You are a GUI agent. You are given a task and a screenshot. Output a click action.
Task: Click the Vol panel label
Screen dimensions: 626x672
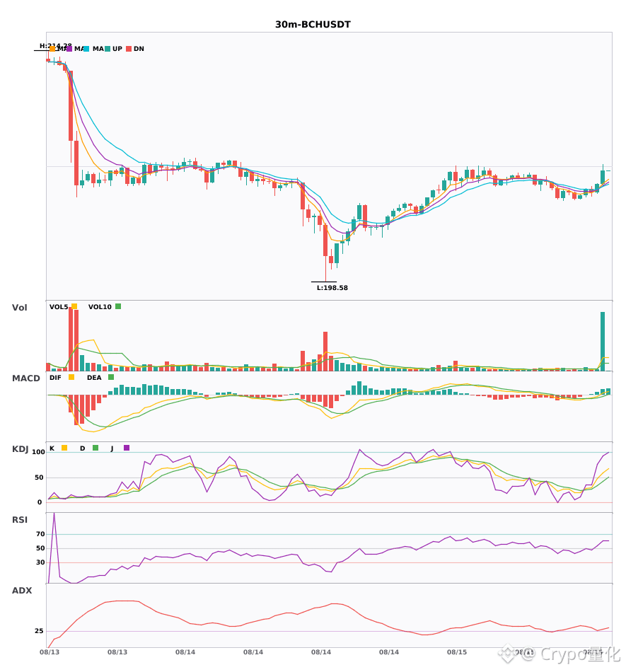19,307
